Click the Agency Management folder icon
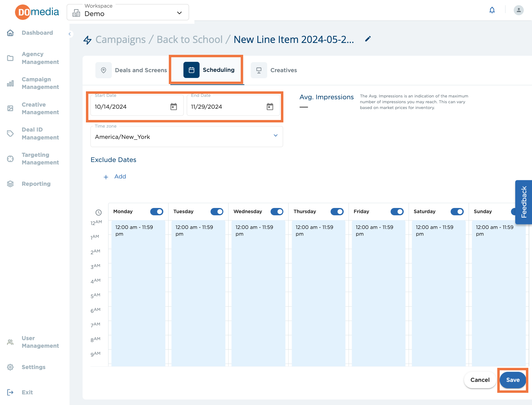This screenshot has width=532, height=405. (x=10, y=58)
